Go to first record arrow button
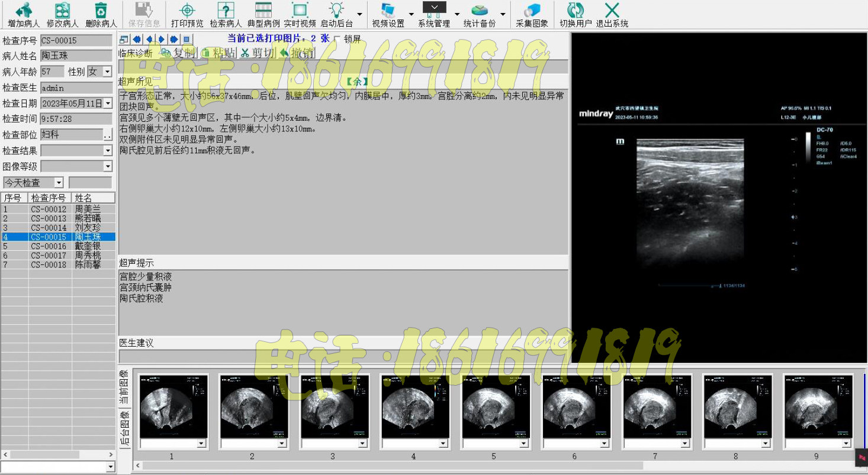Screen dimensions: 868x475 click(x=137, y=40)
